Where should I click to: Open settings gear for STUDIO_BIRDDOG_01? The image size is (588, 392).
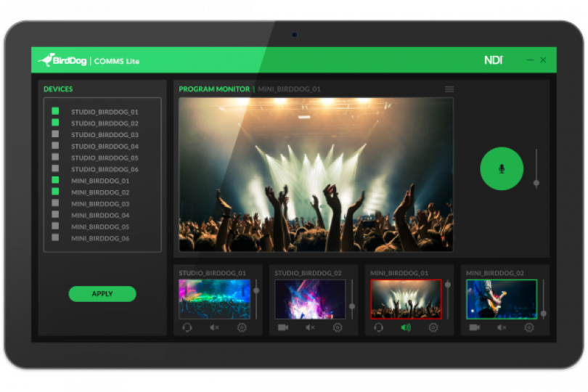(242, 327)
